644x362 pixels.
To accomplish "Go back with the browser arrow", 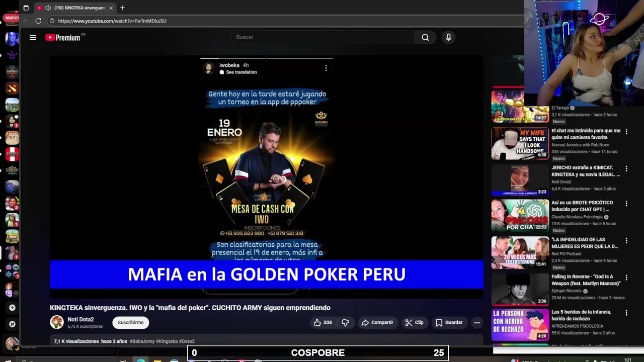I will click(26, 21).
